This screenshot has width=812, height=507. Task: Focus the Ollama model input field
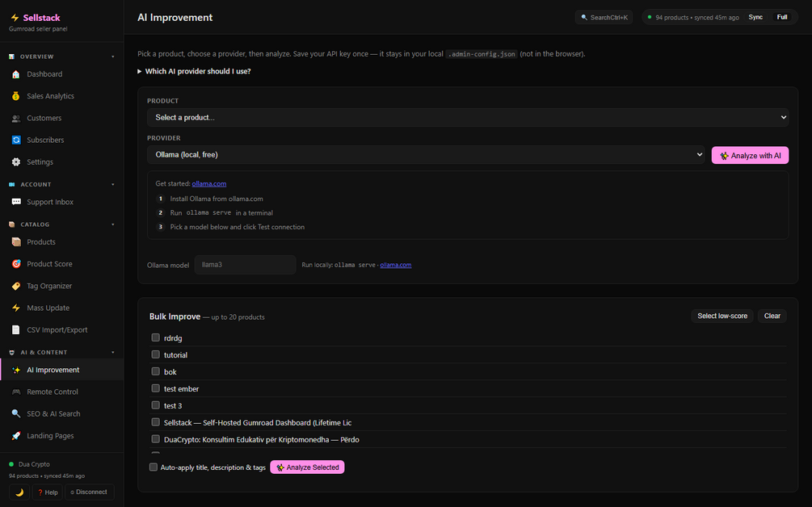[x=245, y=265]
